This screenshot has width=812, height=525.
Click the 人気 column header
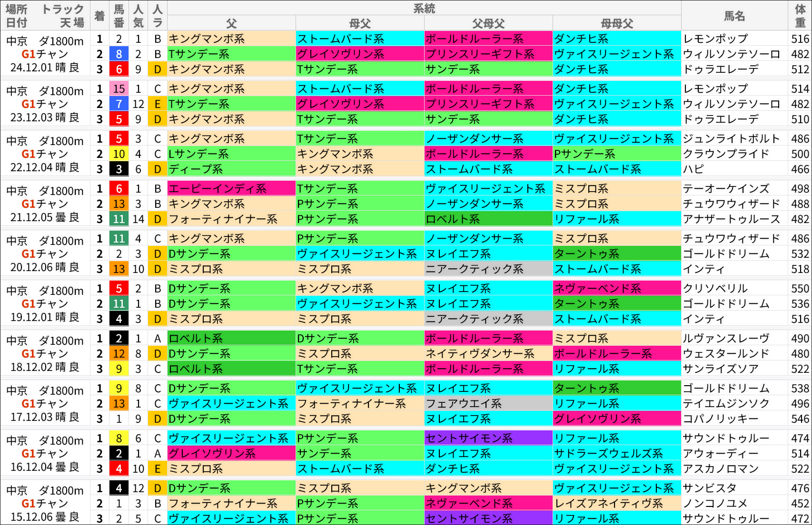138,16
